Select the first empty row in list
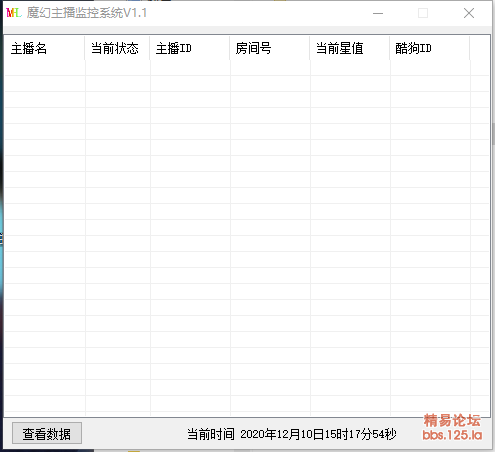Screen dimensions: 495x452 tap(247, 68)
